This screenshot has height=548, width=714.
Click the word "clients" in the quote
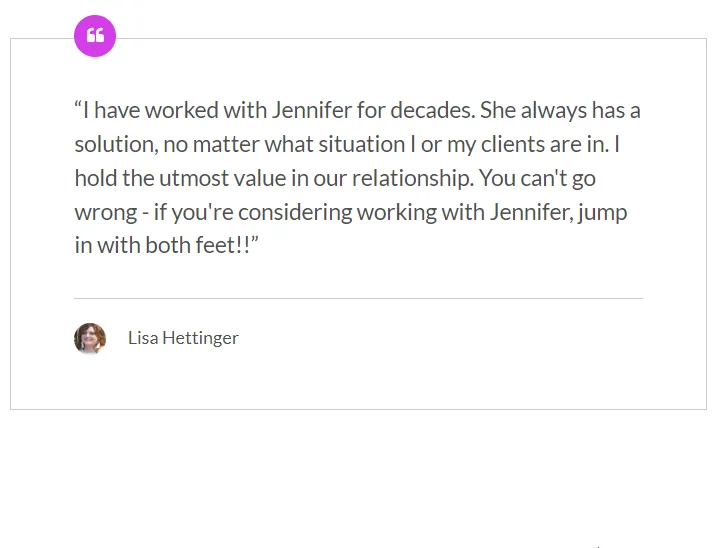[513, 144]
